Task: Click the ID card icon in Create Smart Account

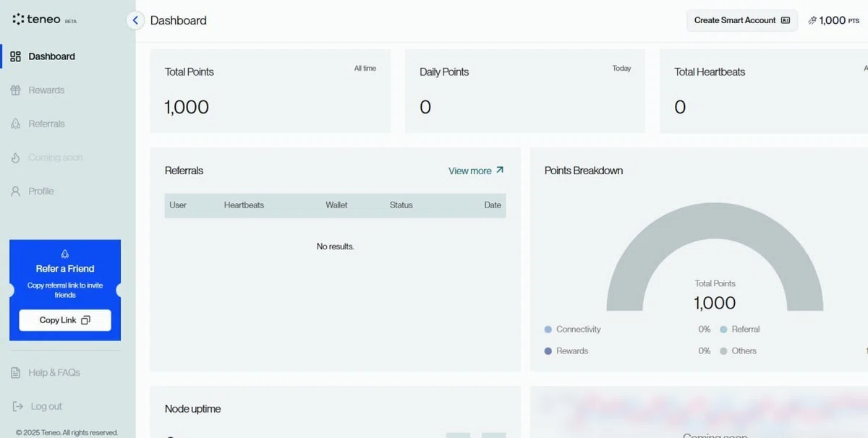Action: coord(786,20)
